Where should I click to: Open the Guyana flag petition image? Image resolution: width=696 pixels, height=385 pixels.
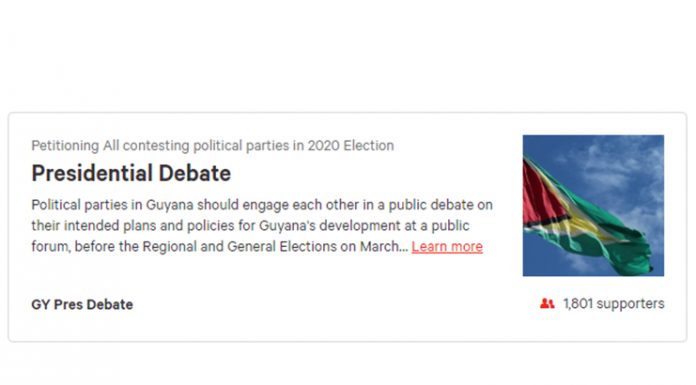(x=593, y=205)
